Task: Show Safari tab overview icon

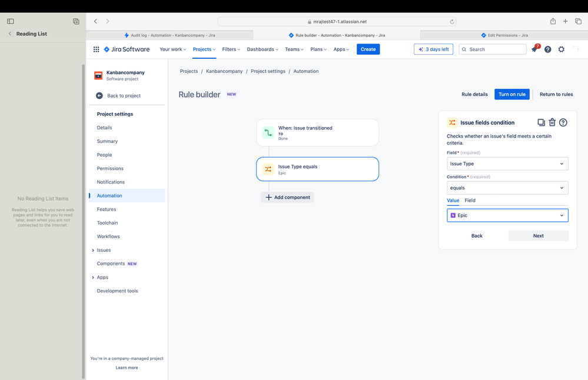Action: pyautogui.click(x=578, y=21)
